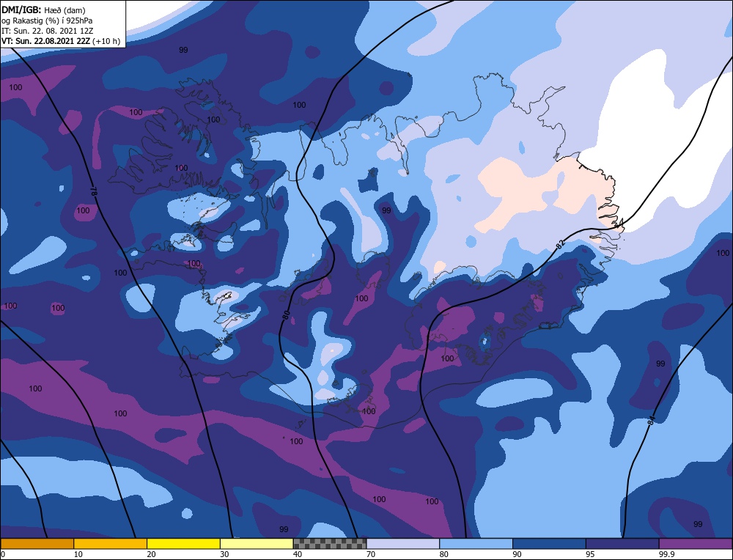This screenshot has width=733, height=560.
Task: Click the dark orange 0–10 legend swatch
Action: point(37,543)
